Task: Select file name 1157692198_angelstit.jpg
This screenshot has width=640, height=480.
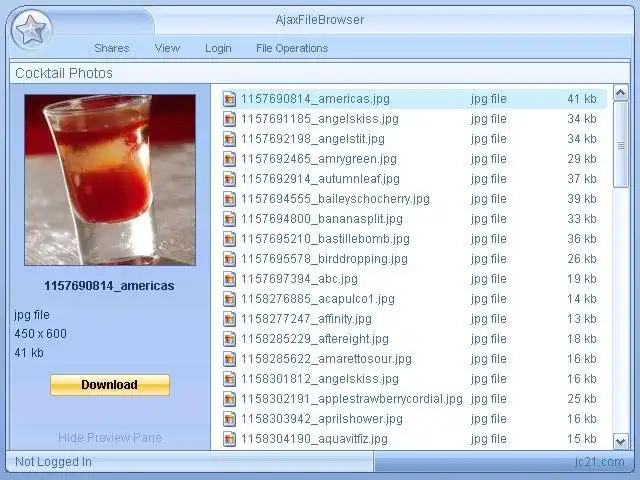Action: coord(313,139)
